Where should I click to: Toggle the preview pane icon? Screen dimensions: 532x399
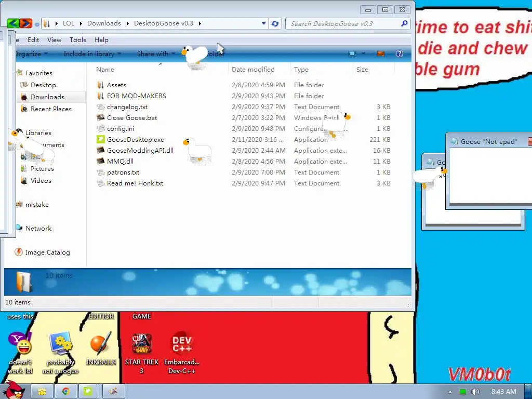pyautogui.click(x=381, y=54)
